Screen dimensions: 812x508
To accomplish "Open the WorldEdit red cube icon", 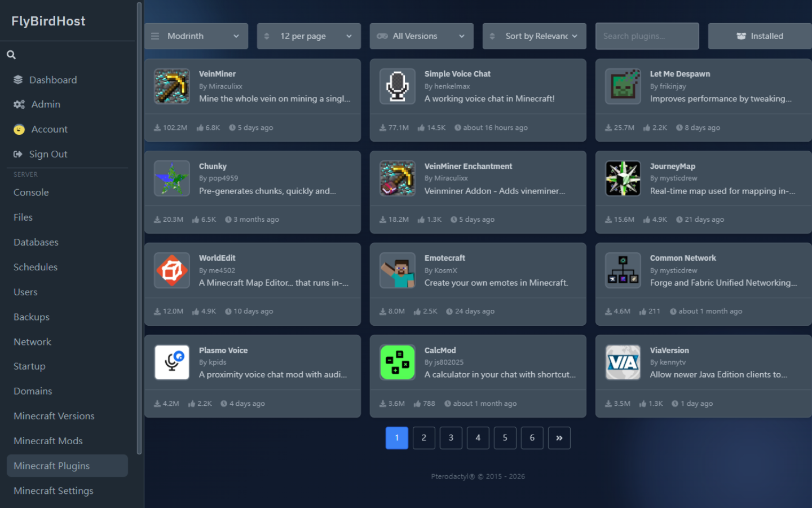I will [172, 270].
